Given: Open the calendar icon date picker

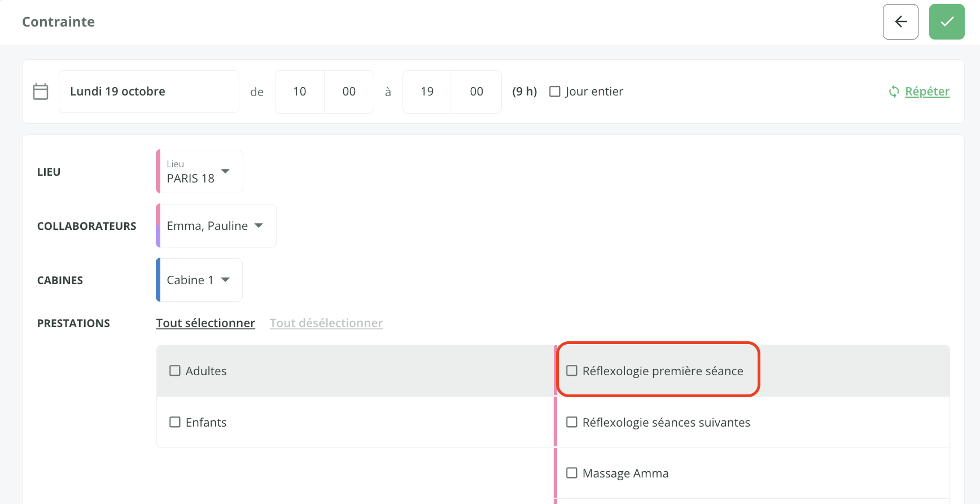Looking at the screenshot, I should tap(41, 92).
